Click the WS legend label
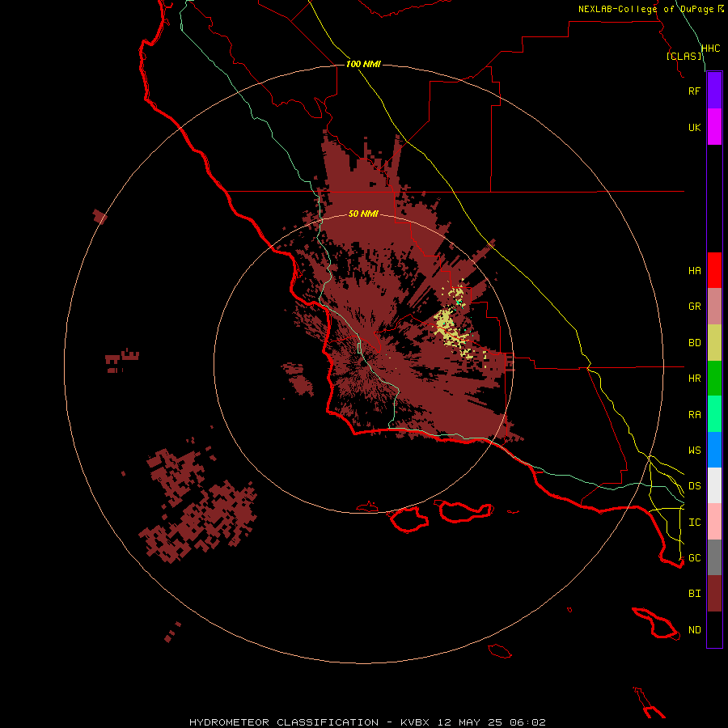The image size is (728, 728). click(694, 451)
